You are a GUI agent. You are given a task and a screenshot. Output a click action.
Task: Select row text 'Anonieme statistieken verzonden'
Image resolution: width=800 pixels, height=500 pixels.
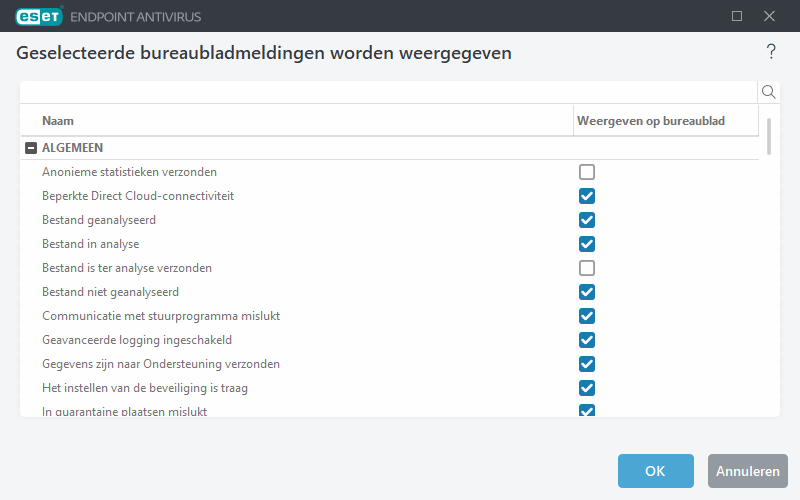(x=129, y=172)
